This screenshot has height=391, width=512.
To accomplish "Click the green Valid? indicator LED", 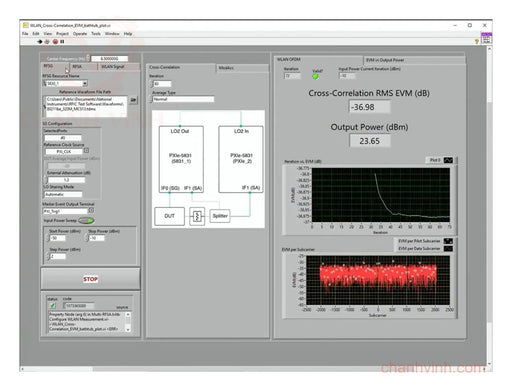I will coord(315,76).
